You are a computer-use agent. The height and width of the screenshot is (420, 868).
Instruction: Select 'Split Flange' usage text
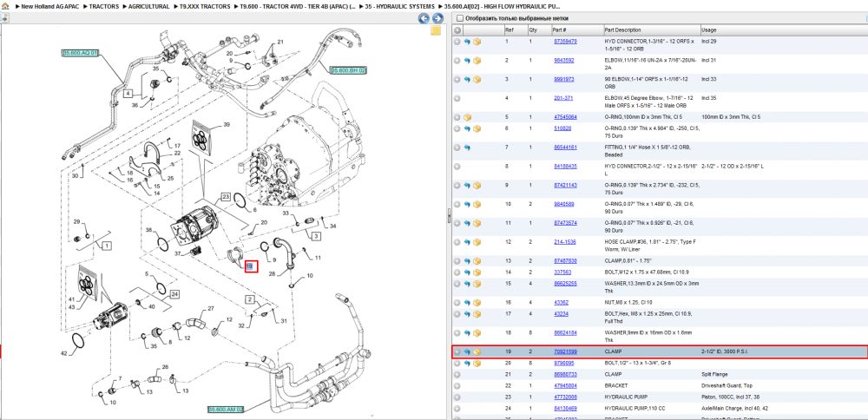click(x=713, y=375)
